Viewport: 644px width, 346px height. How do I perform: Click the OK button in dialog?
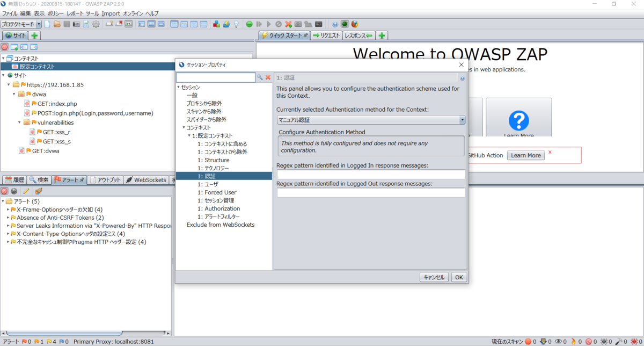pyautogui.click(x=459, y=277)
